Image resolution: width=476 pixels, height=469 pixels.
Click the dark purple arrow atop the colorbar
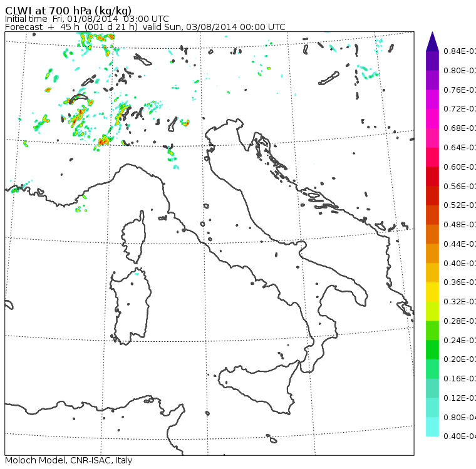tap(432, 41)
